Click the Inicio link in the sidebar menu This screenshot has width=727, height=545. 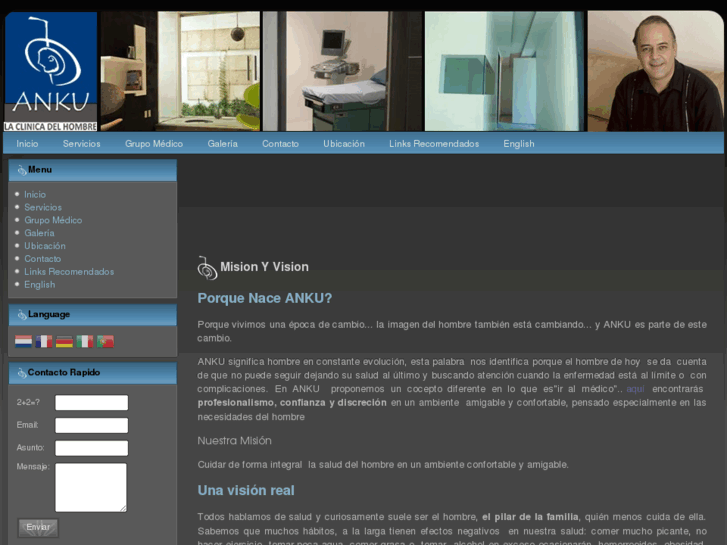pyautogui.click(x=35, y=194)
